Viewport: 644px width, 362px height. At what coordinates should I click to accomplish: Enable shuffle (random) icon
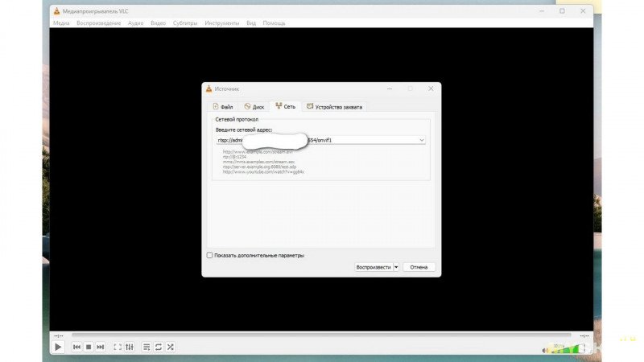click(170, 347)
